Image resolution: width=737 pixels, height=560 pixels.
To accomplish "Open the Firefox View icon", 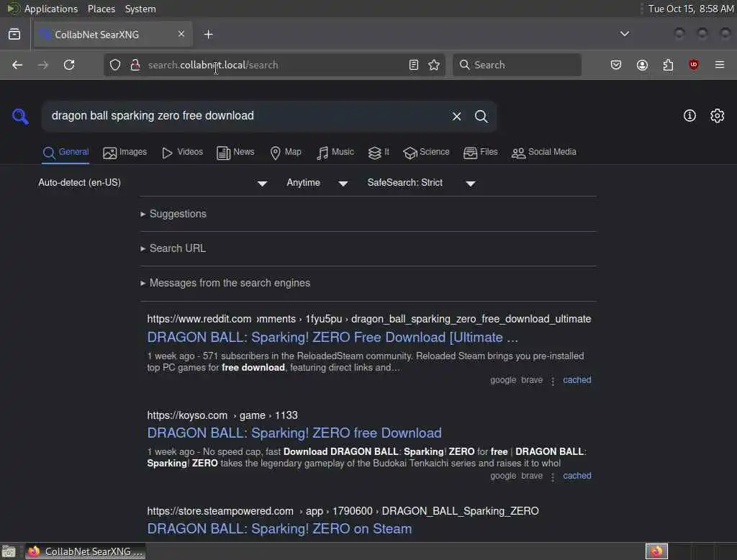I will 14,35.
